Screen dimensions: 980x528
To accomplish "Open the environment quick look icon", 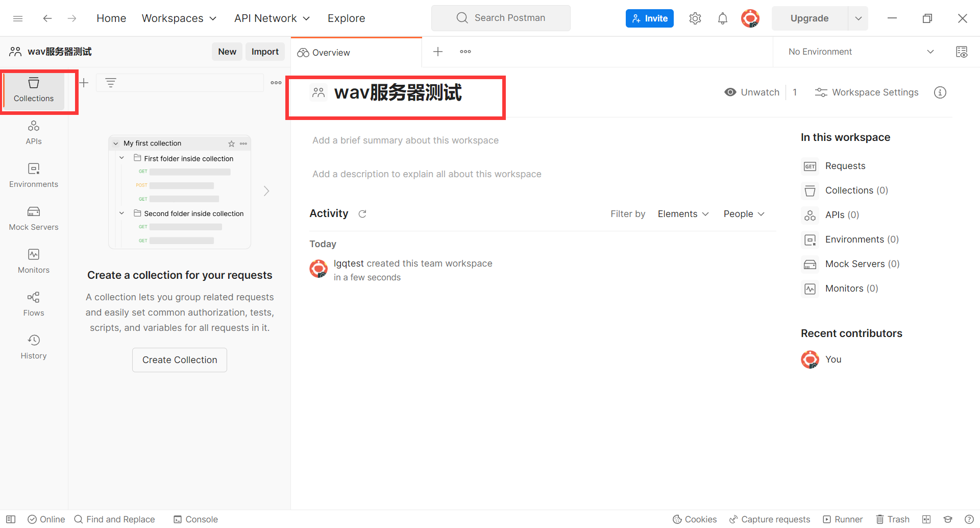I will (x=962, y=52).
